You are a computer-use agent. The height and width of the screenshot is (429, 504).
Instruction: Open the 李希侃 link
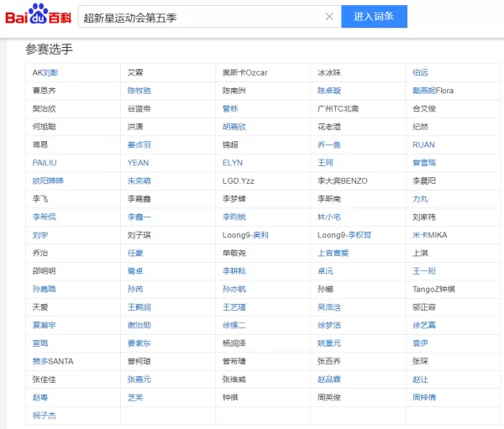44,217
